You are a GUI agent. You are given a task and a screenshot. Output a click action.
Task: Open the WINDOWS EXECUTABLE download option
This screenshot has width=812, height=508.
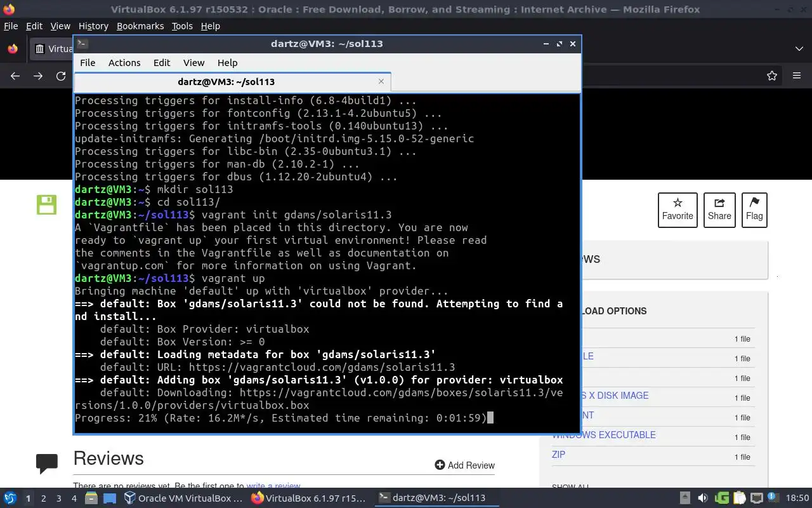click(604, 435)
